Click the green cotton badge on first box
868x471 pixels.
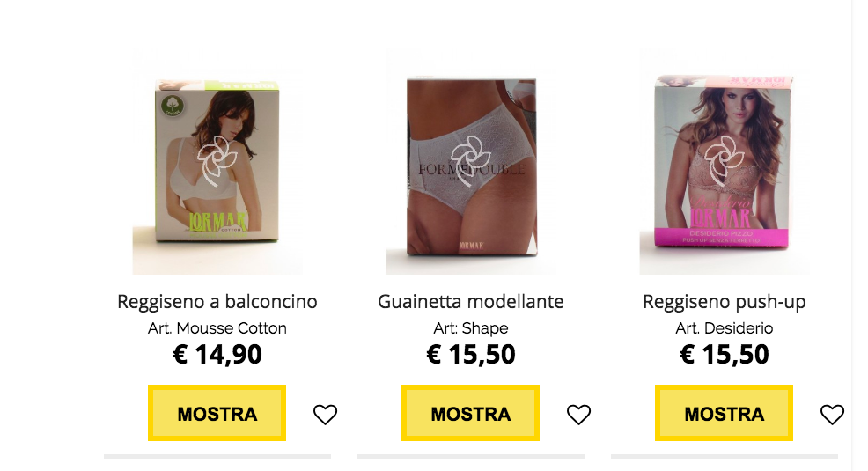coord(173,105)
